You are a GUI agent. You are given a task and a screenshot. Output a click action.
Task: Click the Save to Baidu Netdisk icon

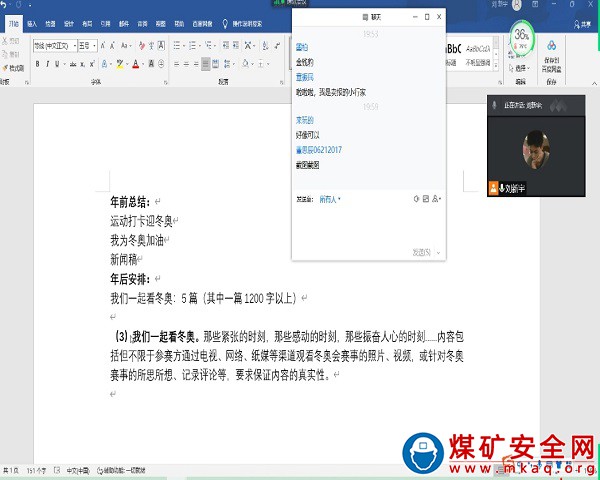click(x=551, y=57)
